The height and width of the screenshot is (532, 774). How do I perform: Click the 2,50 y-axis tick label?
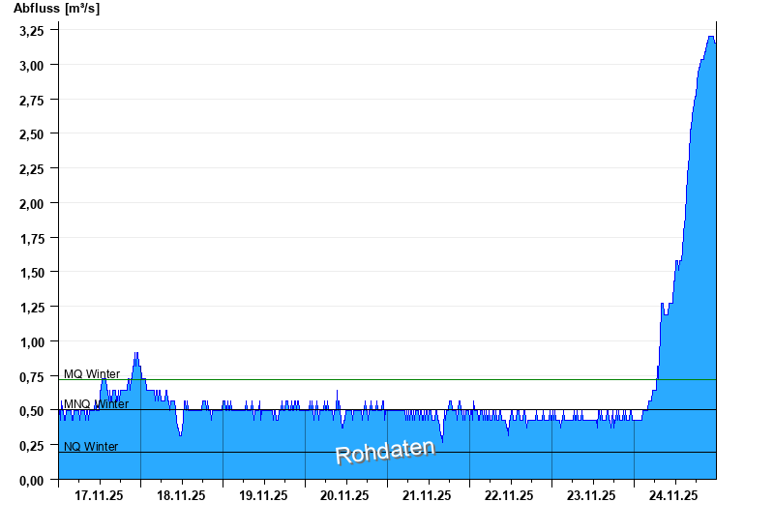32,133
